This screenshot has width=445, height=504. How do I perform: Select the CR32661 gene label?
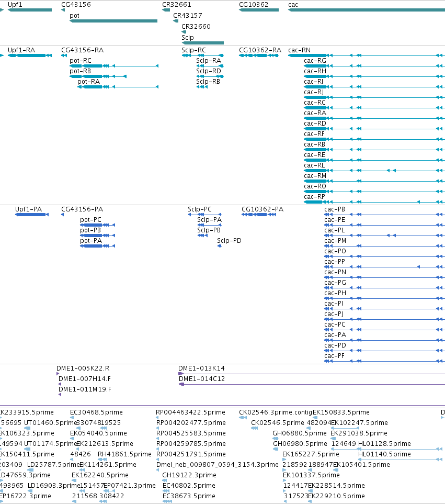click(177, 5)
